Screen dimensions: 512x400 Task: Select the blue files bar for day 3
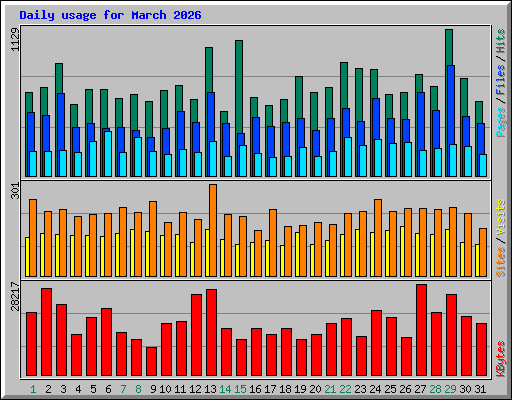[x=61, y=122]
